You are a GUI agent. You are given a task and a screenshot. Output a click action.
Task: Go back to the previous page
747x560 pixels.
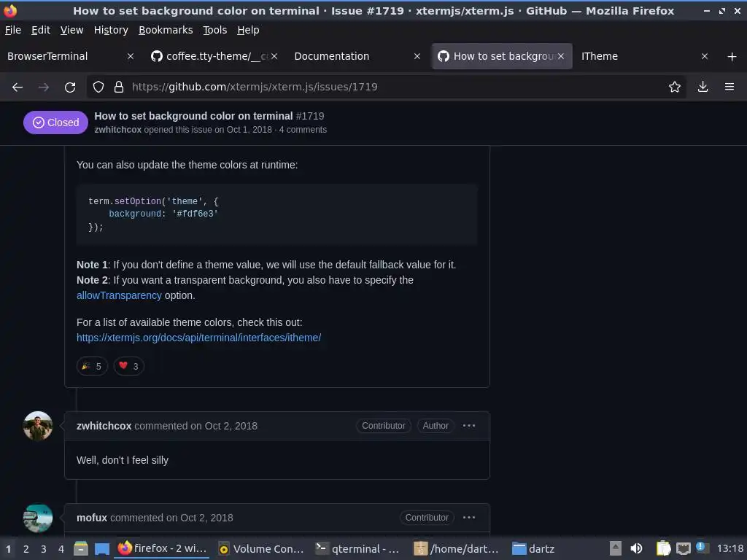click(18, 87)
